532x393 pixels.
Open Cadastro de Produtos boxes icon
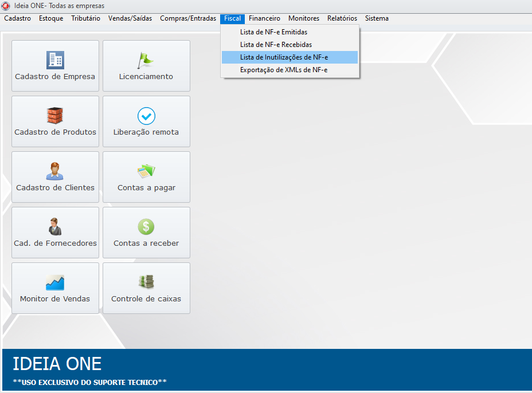coord(55,116)
